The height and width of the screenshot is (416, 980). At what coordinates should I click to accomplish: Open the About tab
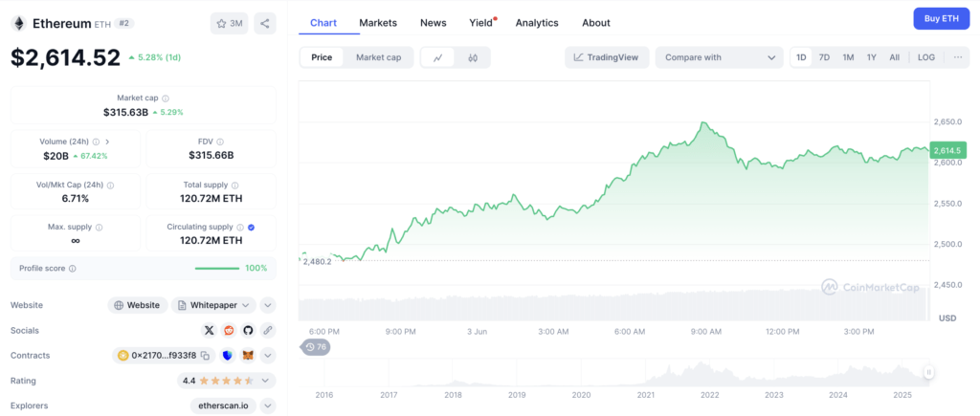596,23
